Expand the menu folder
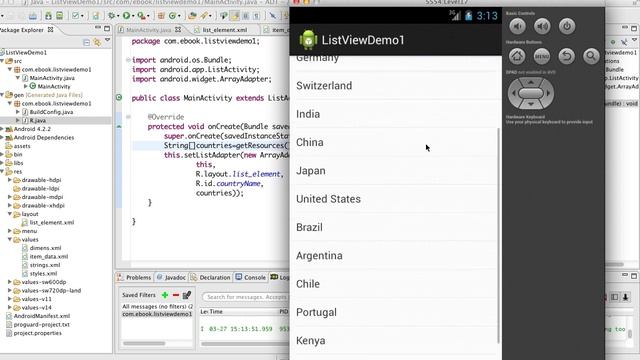Image resolution: width=640 pixels, height=360 pixels. (9, 231)
